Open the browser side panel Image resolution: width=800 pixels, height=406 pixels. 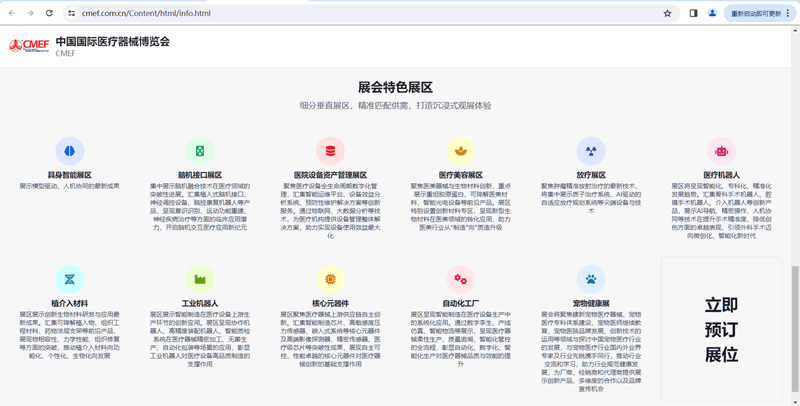[x=693, y=14]
